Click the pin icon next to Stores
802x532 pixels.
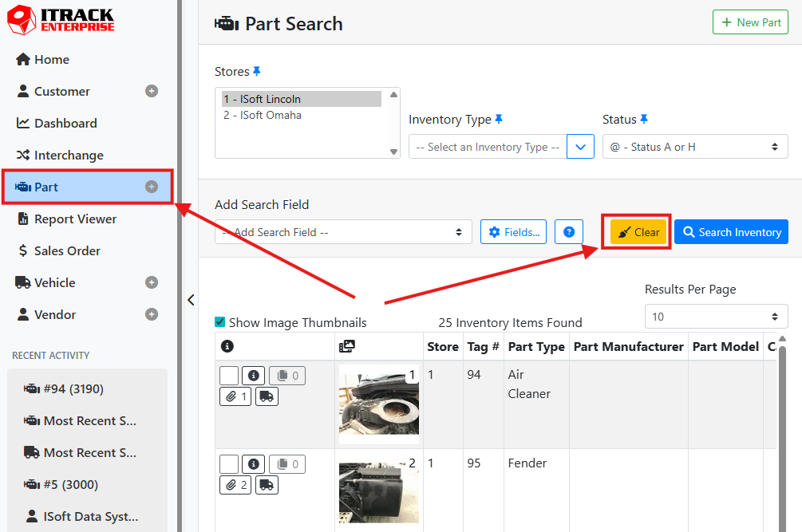pyautogui.click(x=257, y=72)
